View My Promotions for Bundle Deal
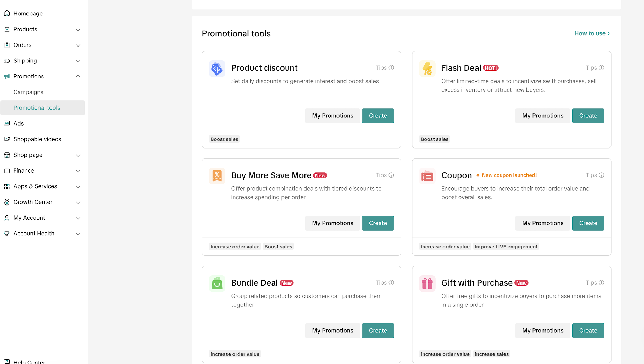Viewport: 644px width, 364px height. [332, 331]
